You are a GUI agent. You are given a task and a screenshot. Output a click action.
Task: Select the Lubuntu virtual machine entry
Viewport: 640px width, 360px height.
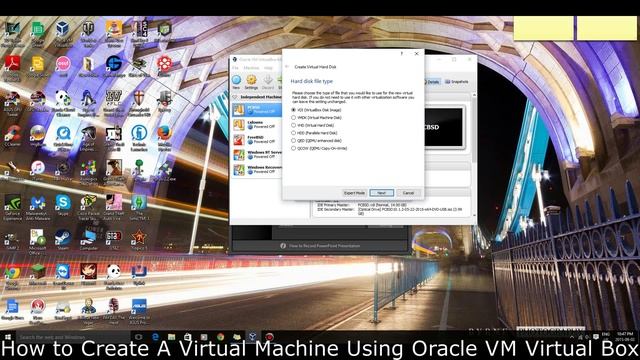click(x=257, y=124)
